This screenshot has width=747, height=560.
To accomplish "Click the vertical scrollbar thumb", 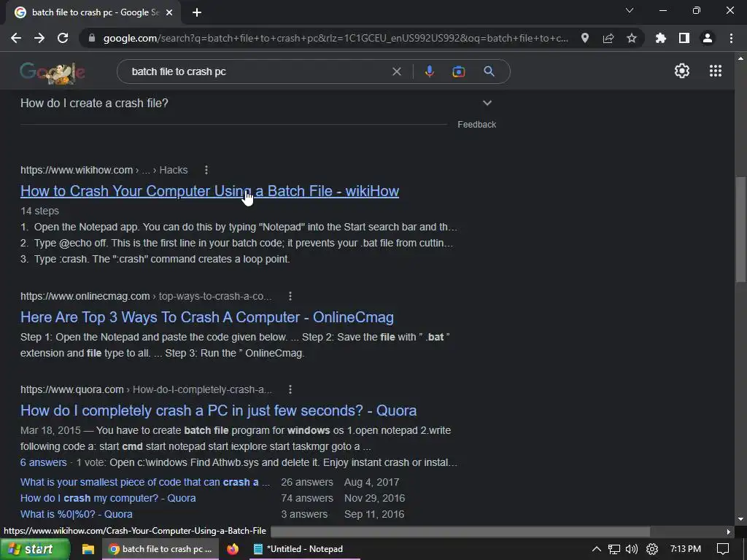I will point(741,230).
